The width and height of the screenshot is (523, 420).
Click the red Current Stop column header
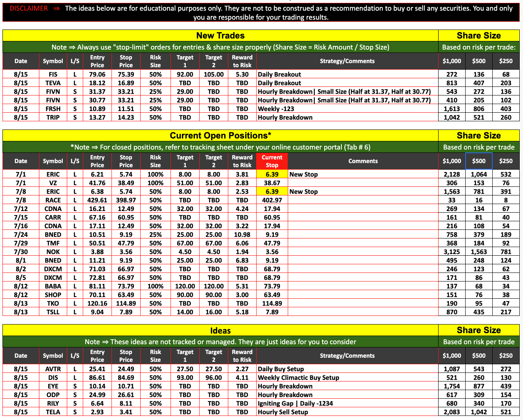(272, 161)
